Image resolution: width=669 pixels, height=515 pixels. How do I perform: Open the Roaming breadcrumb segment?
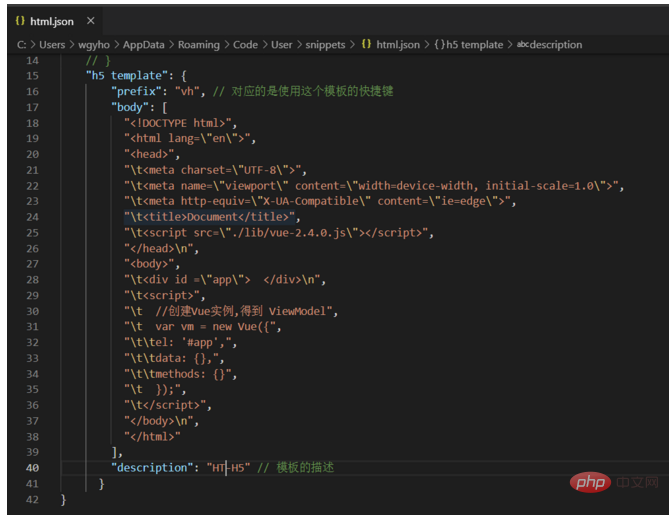point(198,45)
